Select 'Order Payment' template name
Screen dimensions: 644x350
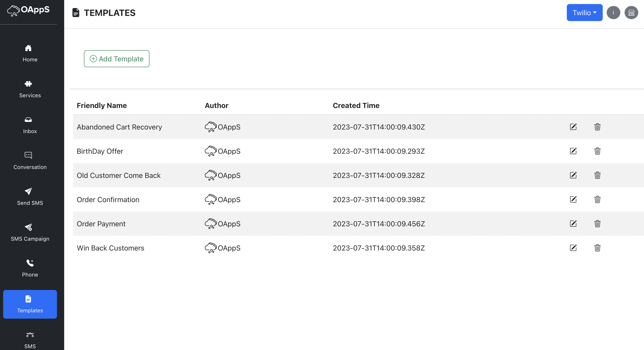click(101, 224)
